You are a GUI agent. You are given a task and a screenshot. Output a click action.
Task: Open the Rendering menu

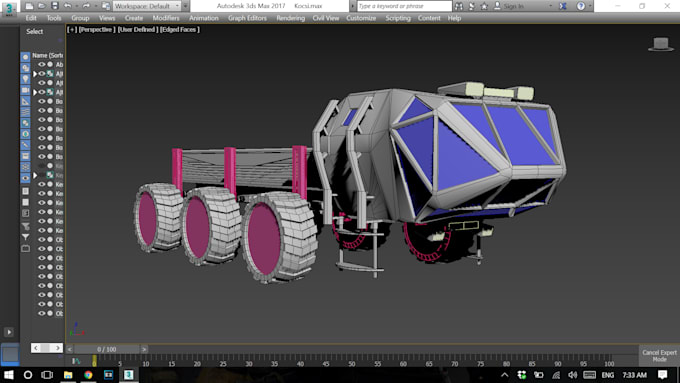(291, 18)
